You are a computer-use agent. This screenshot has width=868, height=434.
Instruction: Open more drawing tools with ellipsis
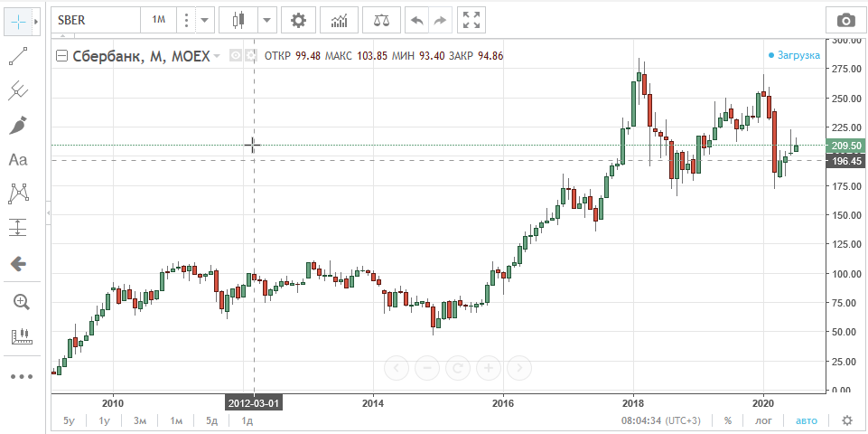coord(21,376)
